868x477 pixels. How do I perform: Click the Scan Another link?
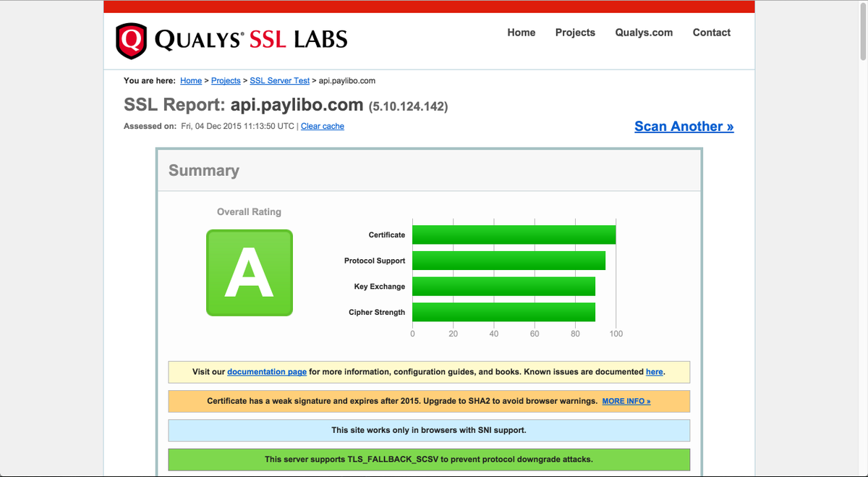(x=684, y=127)
